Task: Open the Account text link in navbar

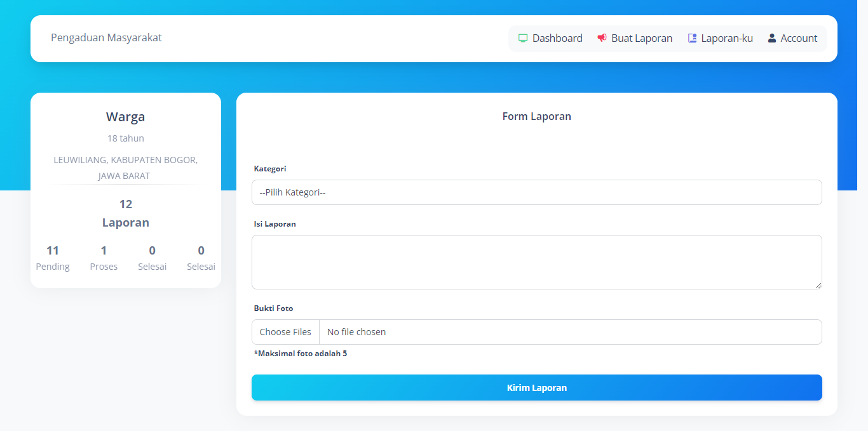Action: click(799, 38)
